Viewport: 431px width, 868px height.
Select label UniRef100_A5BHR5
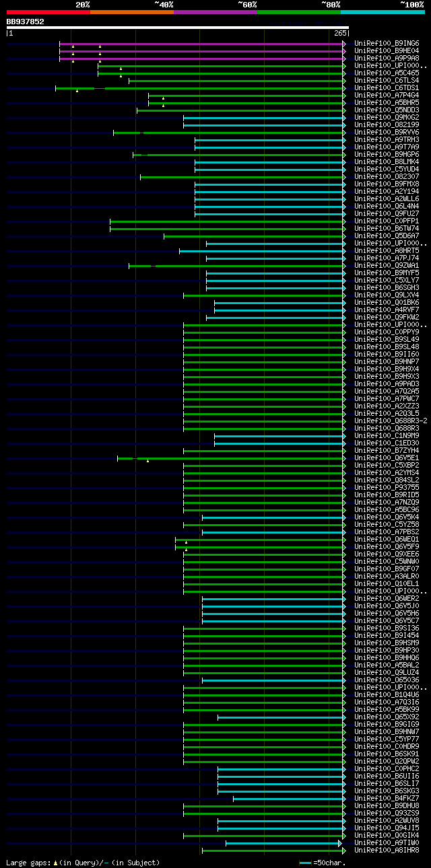pyautogui.click(x=387, y=103)
